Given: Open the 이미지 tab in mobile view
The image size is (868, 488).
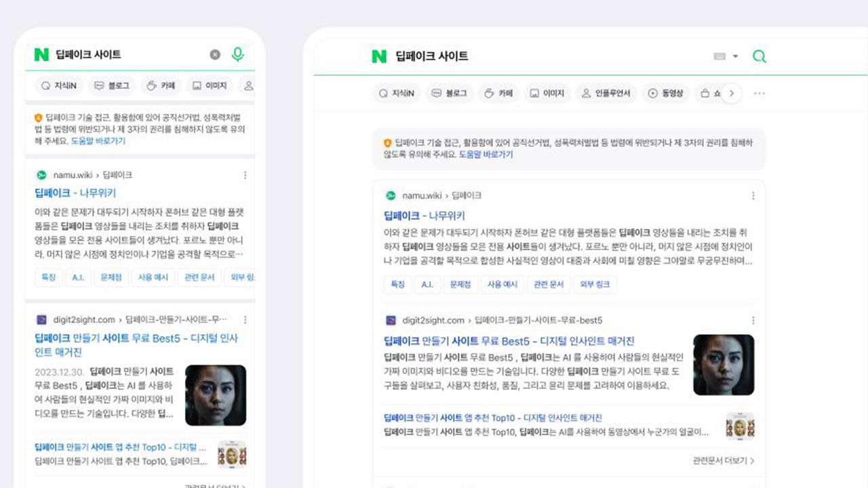Looking at the screenshot, I should [x=210, y=86].
